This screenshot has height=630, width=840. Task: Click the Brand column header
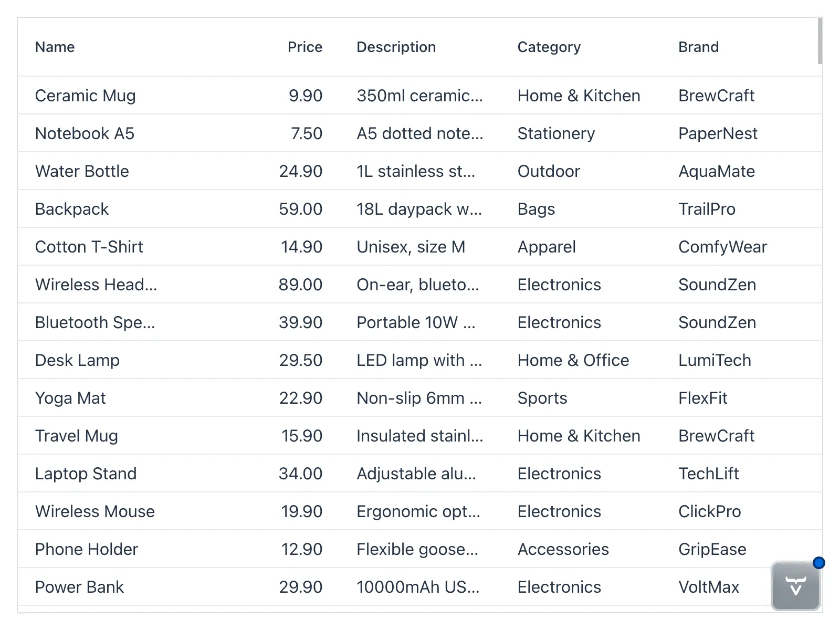pos(698,47)
